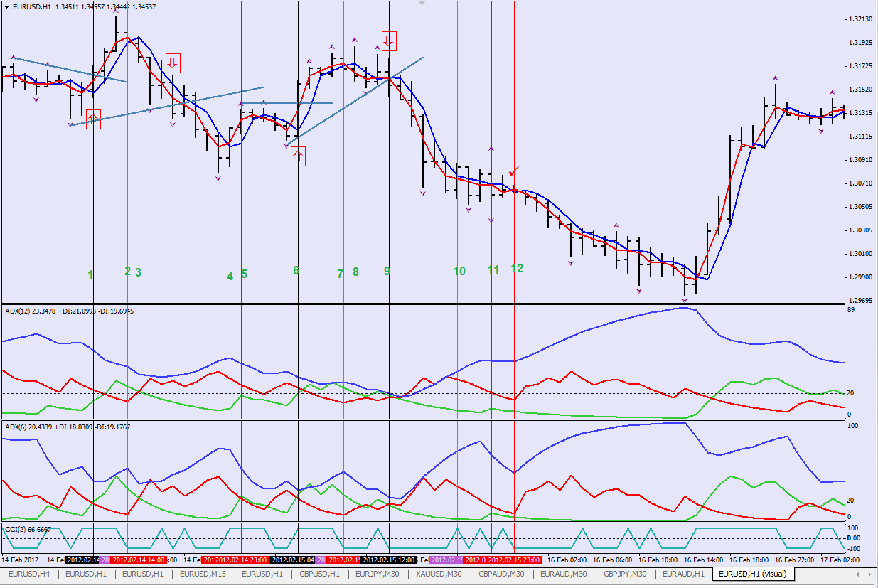Select the 2012.02.15 12:00 vertical line date label
The height and width of the screenshot is (588, 878).
[x=389, y=560]
